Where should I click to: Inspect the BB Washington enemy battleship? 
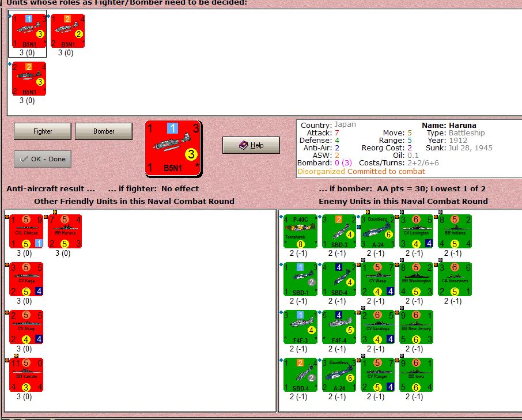tap(416, 279)
